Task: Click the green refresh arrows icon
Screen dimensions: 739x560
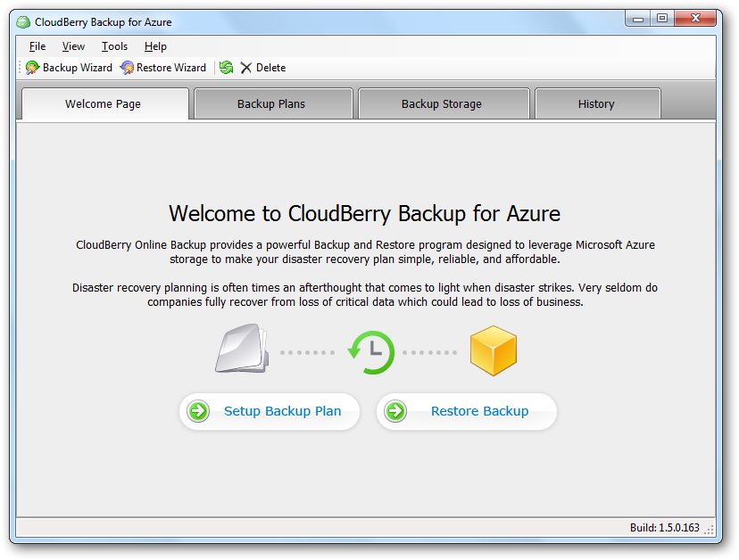Action: pos(226,68)
